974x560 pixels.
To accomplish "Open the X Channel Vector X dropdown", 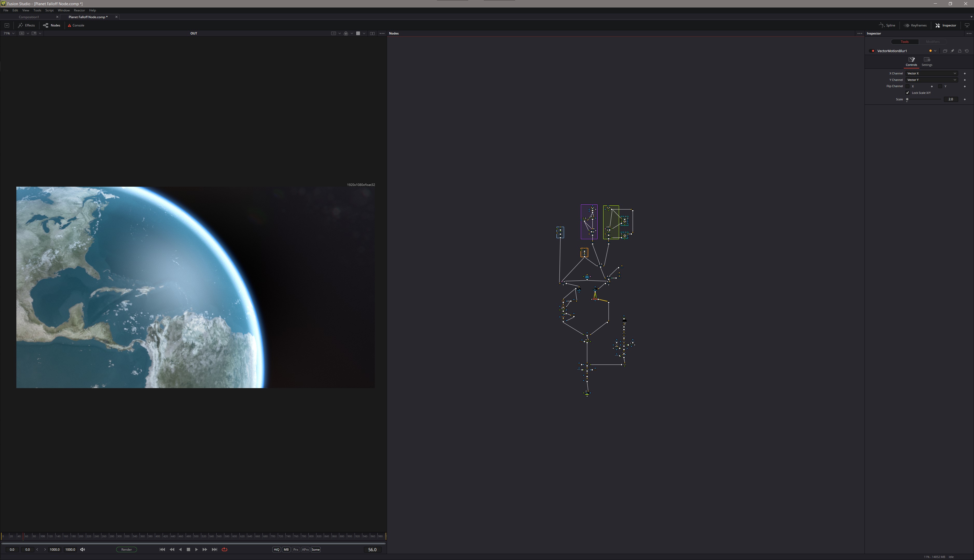I will click(x=932, y=73).
